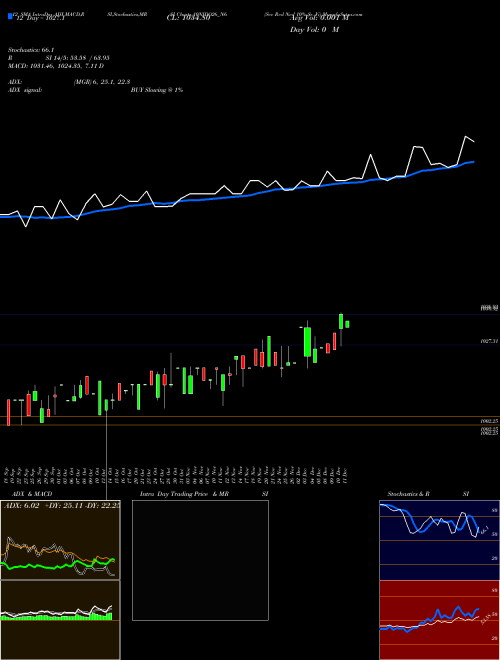Click the 'BUY Slowing @ 1%' signal text
500x660 pixels.
157,90
